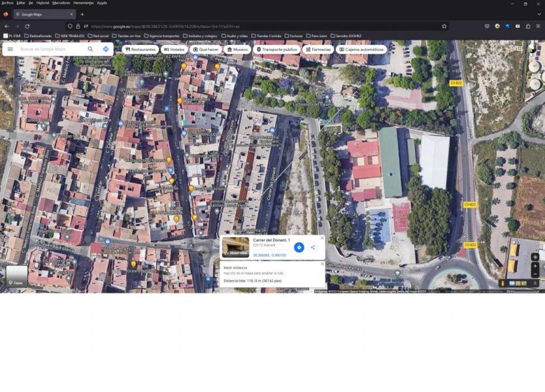
Task: Click the Buscar en Google Maps field
Action: click(x=49, y=49)
